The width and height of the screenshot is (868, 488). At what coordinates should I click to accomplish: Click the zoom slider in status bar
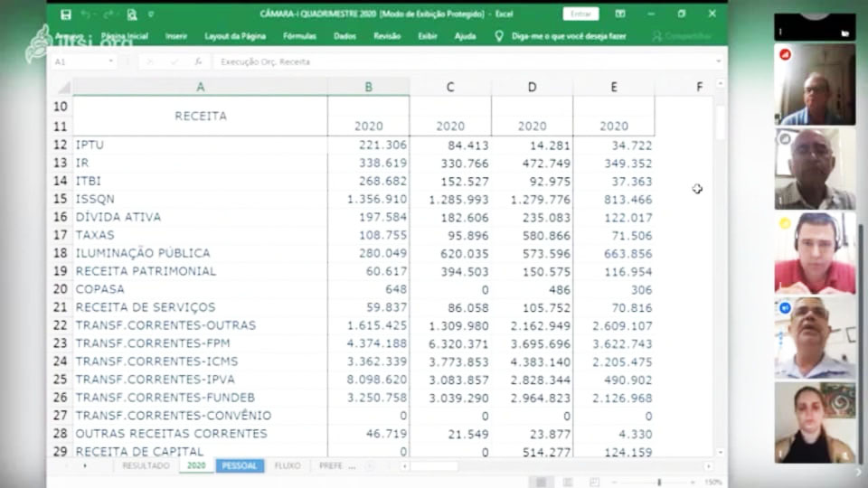tap(659, 482)
